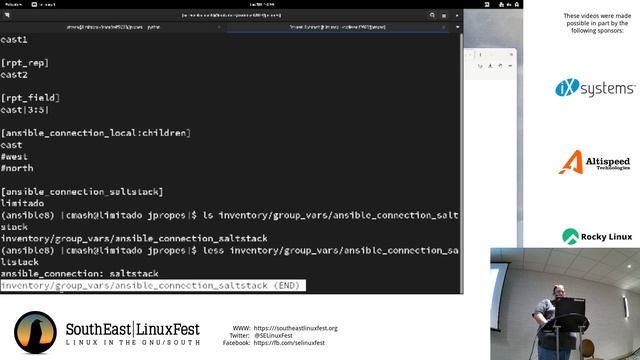Viewport: 640px width, 360px height.
Task: Click the Rocky Linux sponsor logo
Action: click(x=597, y=237)
